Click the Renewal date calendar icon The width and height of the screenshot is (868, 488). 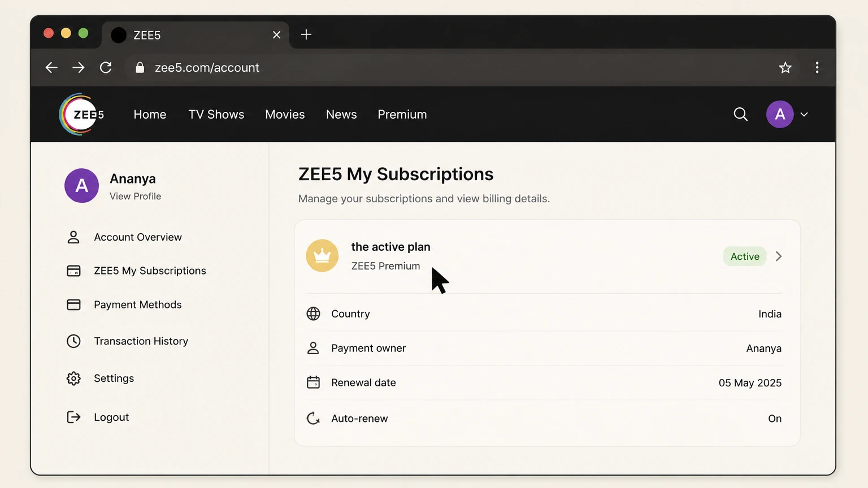click(313, 382)
